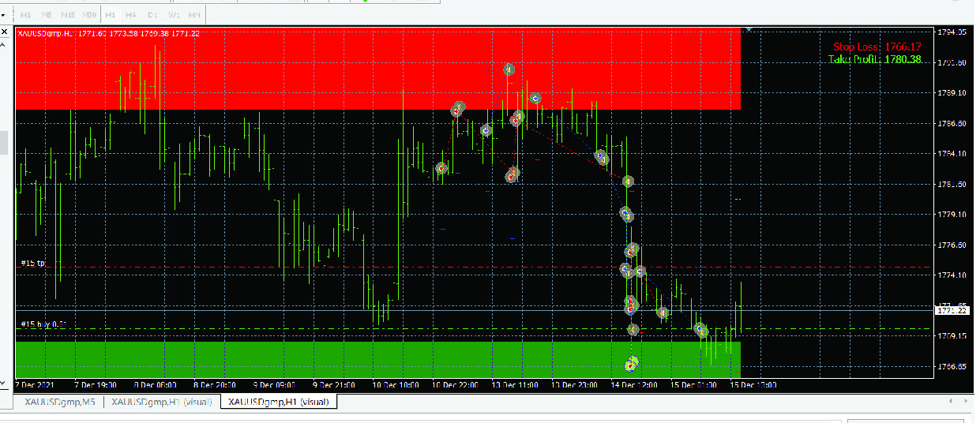Click the 1784.10 price axis label
The image size is (980, 423).
click(952, 154)
